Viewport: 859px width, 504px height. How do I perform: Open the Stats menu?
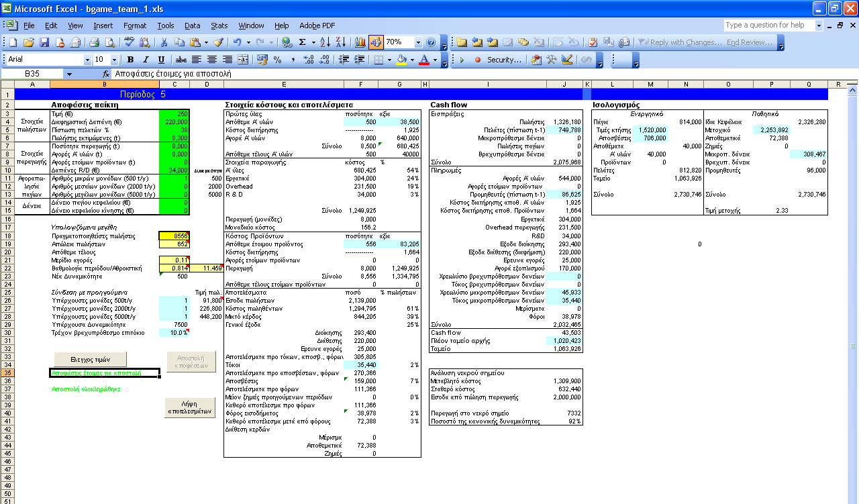[219, 26]
